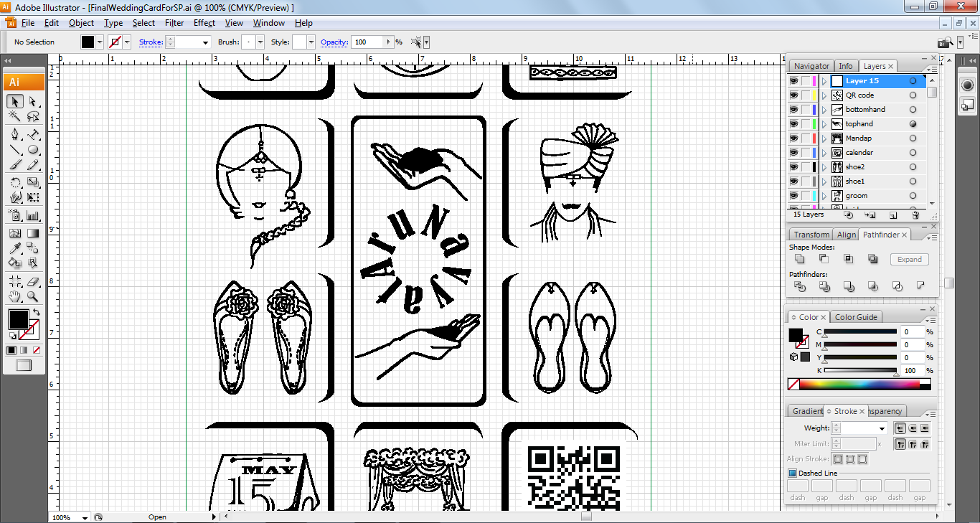Click the Expand button in Pathfinder

[x=910, y=260]
